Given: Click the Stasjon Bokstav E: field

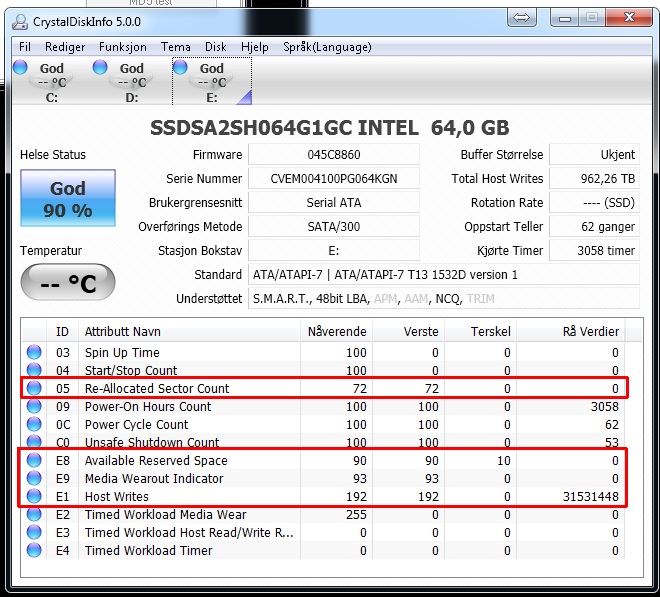Looking at the screenshot, I should coord(334,251).
